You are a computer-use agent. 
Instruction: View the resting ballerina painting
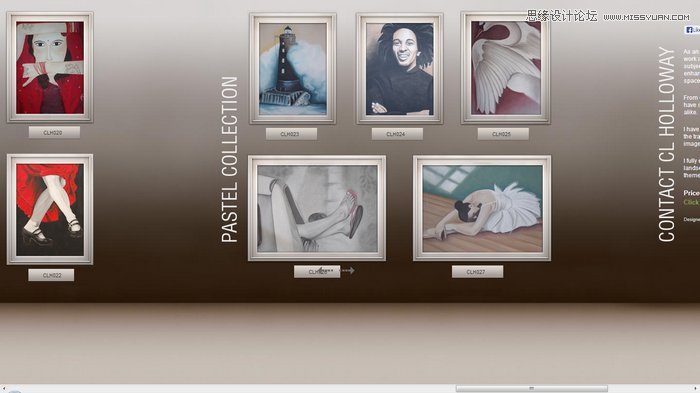click(x=482, y=208)
